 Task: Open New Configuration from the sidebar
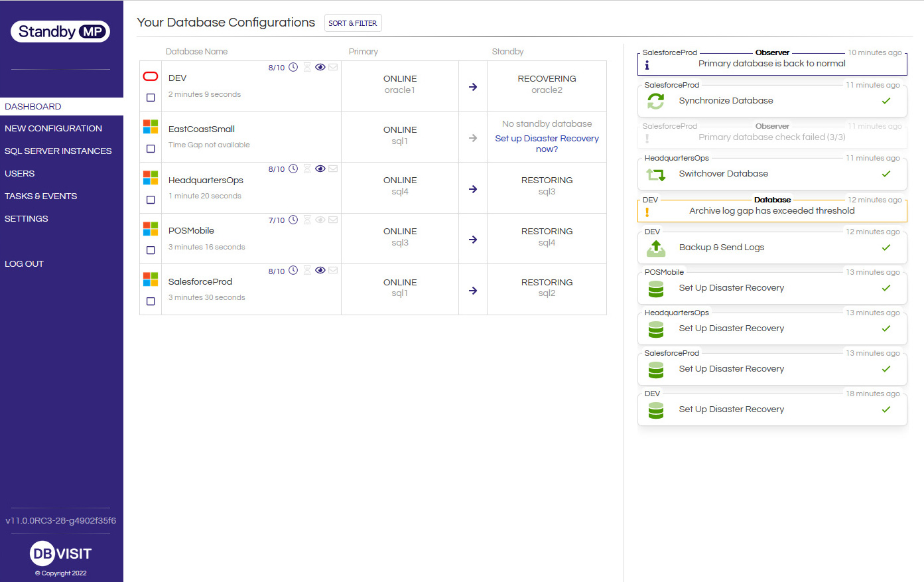[x=54, y=129]
